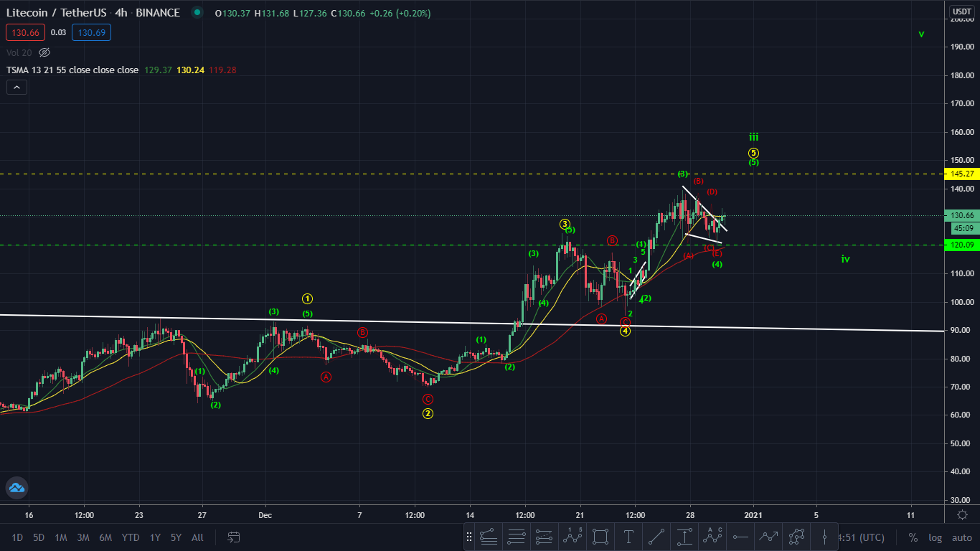The height and width of the screenshot is (551, 980).
Task: Click the red 119.28 TSMA value
Action: coord(222,70)
